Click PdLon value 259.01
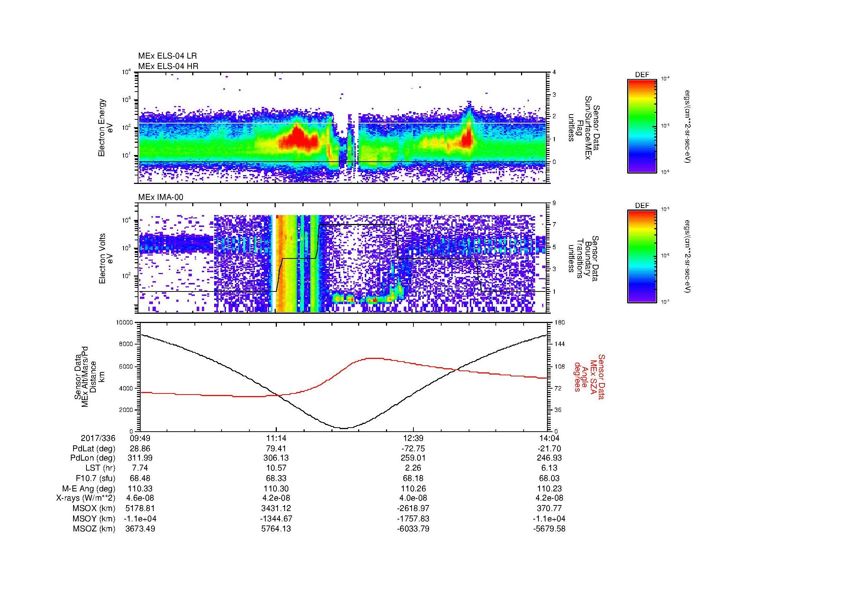The height and width of the screenshot is (613, 868). 413,458
